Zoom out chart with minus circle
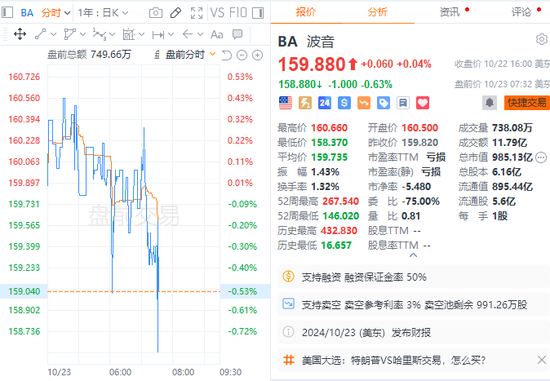 tap(242, 55)
